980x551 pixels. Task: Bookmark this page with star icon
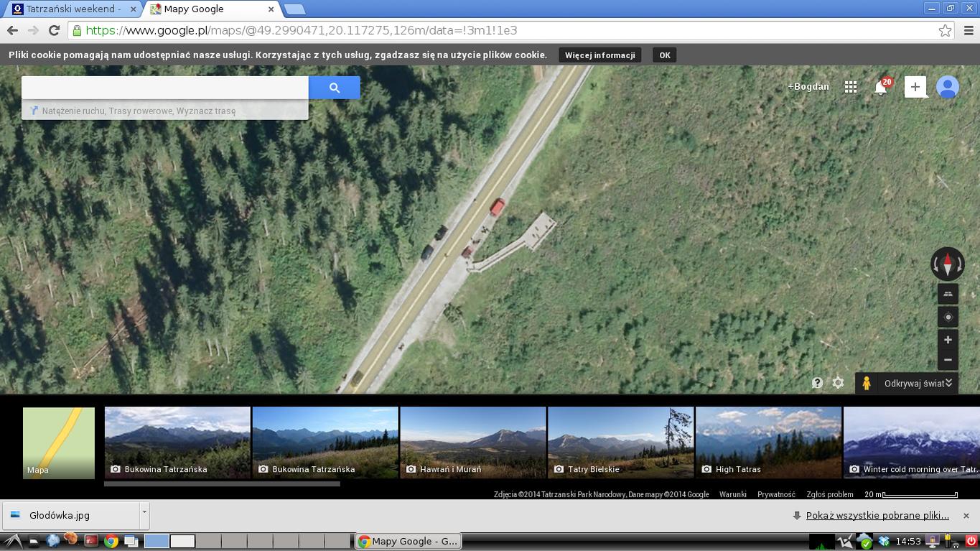click(x=945, y=30)
